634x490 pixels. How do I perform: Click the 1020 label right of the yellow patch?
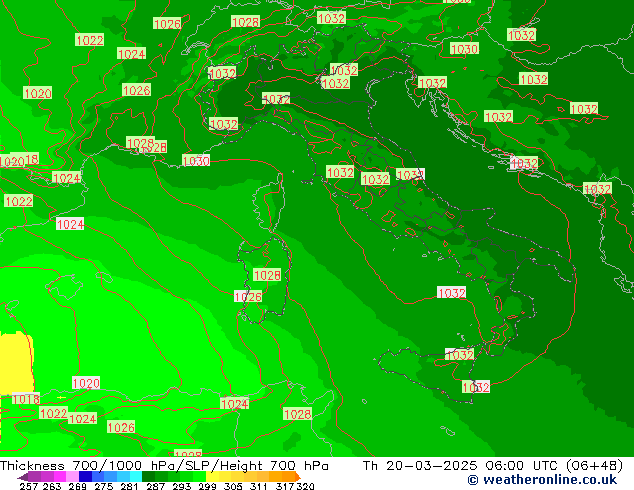tap(86, 383)
